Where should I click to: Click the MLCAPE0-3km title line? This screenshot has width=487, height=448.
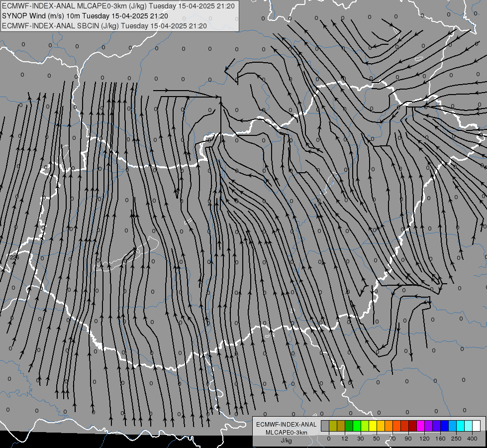tap(118, 6)
